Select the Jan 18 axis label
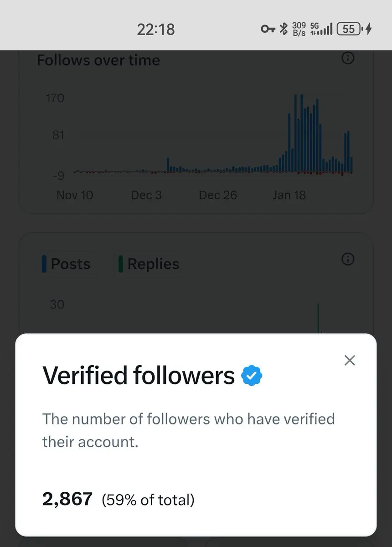The image size is (392, 547). pos(289,195)
